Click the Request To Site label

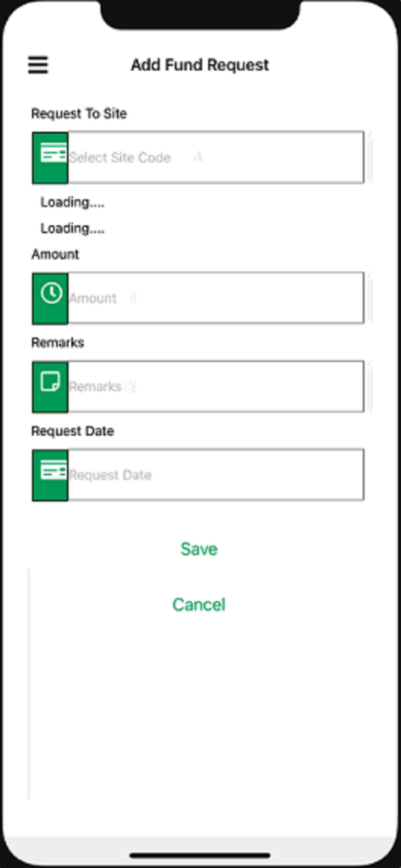pos(79,114)
